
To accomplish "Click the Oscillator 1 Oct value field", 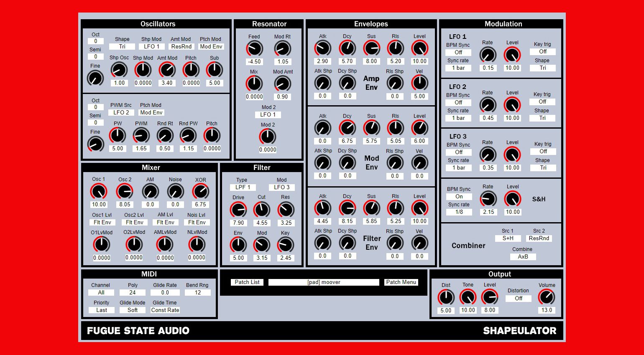I will (x=96, y=41).
